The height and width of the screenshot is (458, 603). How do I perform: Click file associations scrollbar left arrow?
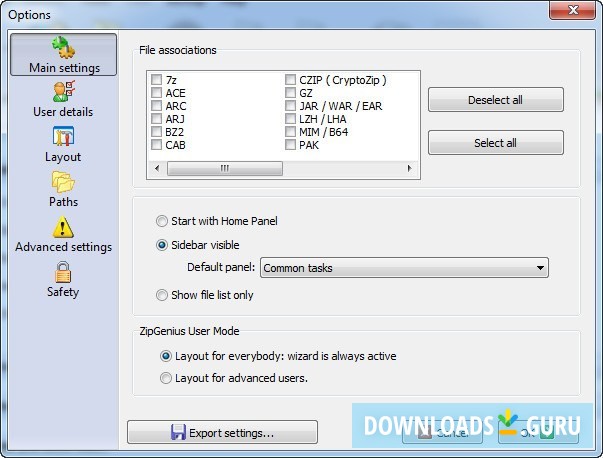point(157,168)
